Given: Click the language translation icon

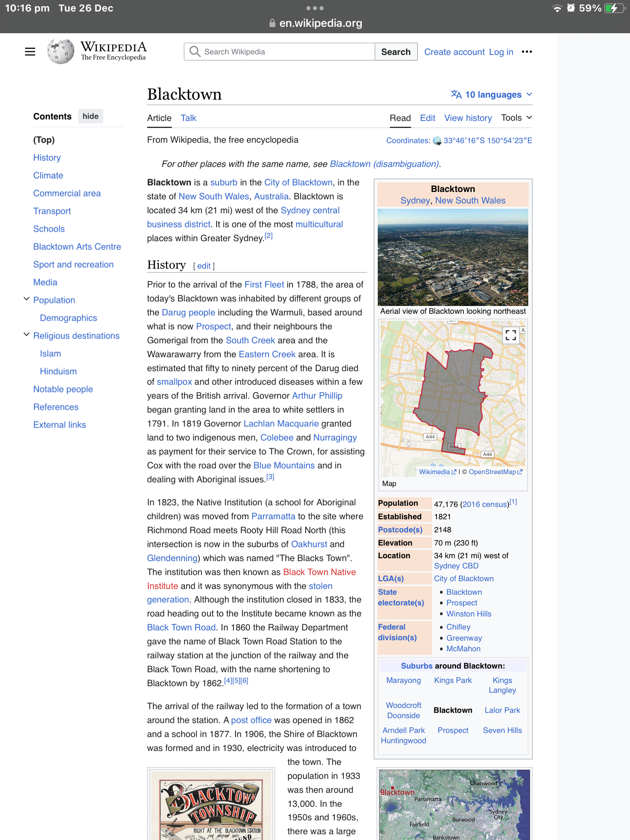Looking at the screenshot, I should pyautogui.click(x=456, y=95).
